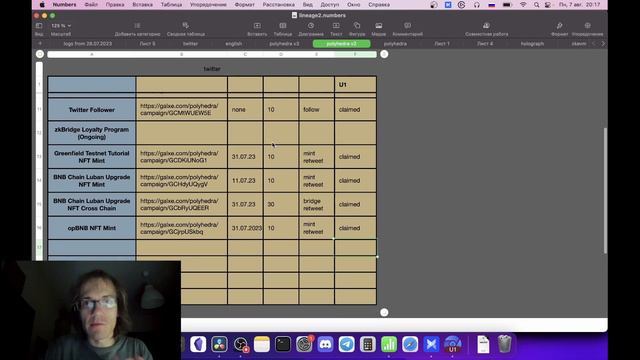The width and height of the screenshot is (640, 360).
Task: Select 'Greenfield Testnet Tutorial NFT Mint' cell
Action: 92,157
